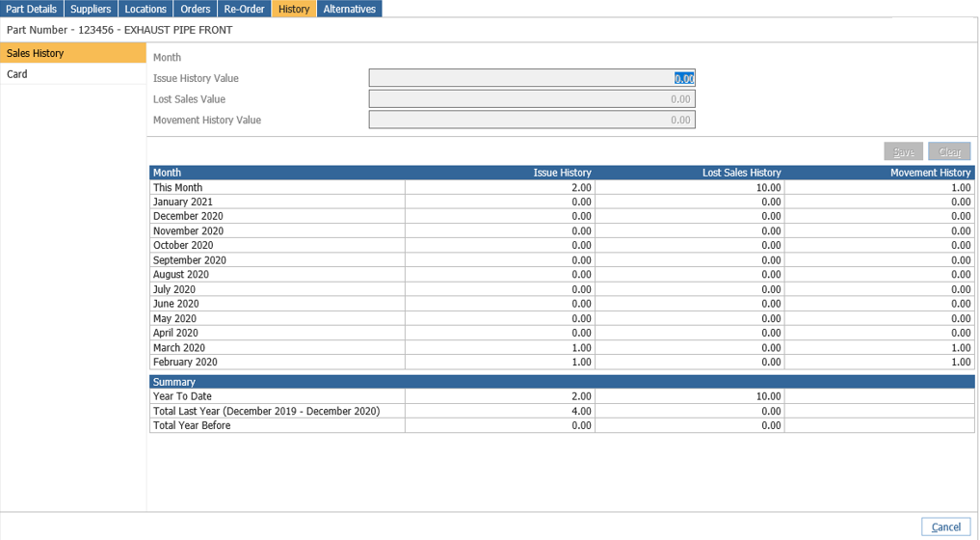The image size is (980, 540).
Task: Select the February 2020 history row
Action: pyautogui.click(x=562, y=362)
